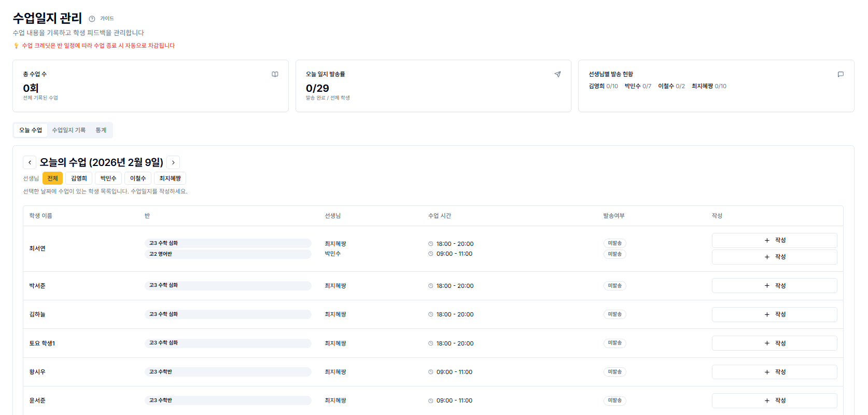The image size is (868, 415).
Task: Click 고2 영어반 class tag for 최서연
Action: [161, 254]
